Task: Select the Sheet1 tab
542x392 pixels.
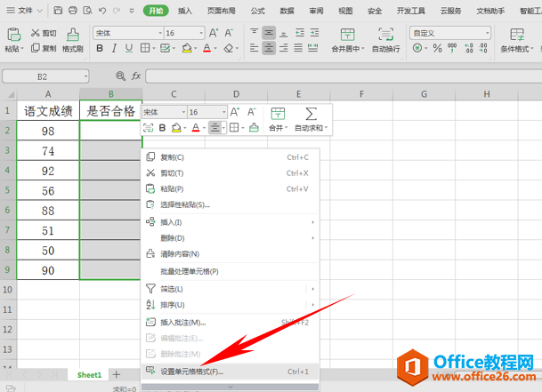Action: pos(89,375)
